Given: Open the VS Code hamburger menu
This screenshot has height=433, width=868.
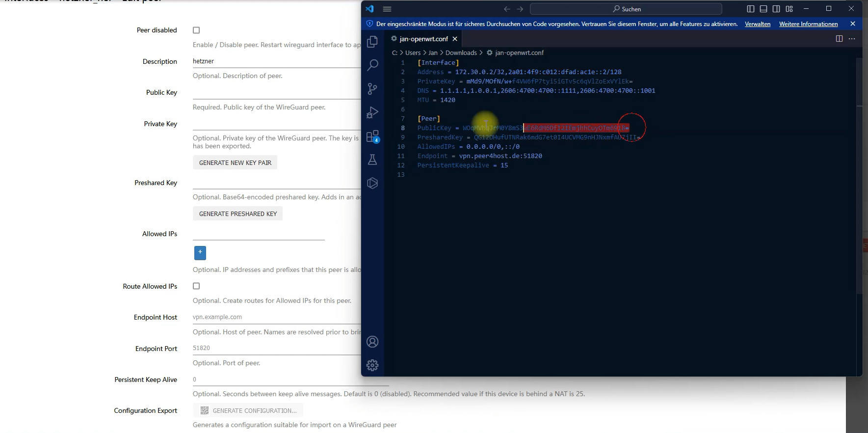Looking at the screenshot, I should (387, 9).
